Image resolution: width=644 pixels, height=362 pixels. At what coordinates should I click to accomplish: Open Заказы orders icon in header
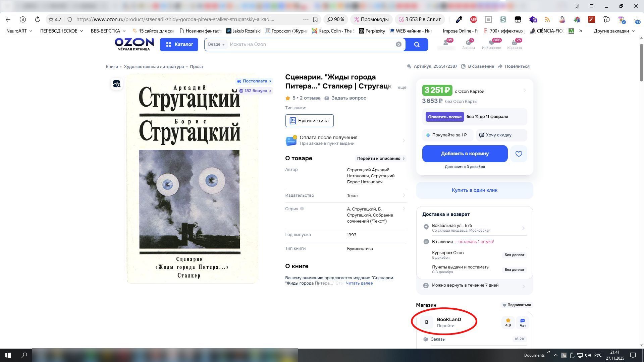coord(468,44)
